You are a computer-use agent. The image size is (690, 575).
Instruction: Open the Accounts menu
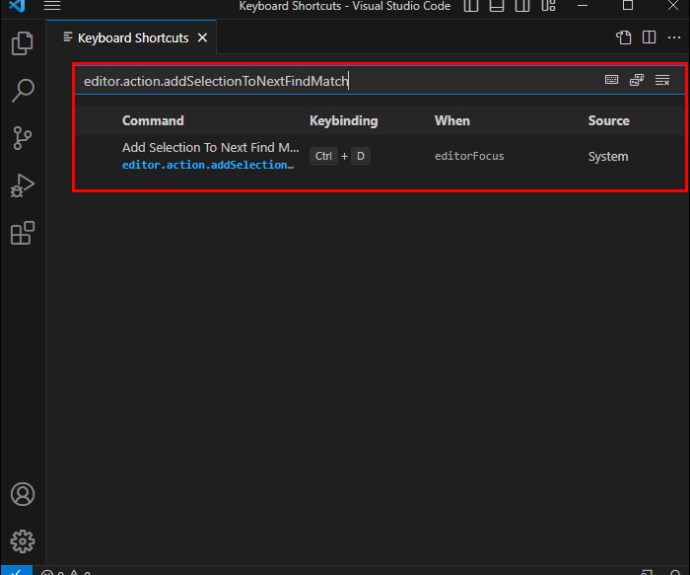tap(22, 494)
